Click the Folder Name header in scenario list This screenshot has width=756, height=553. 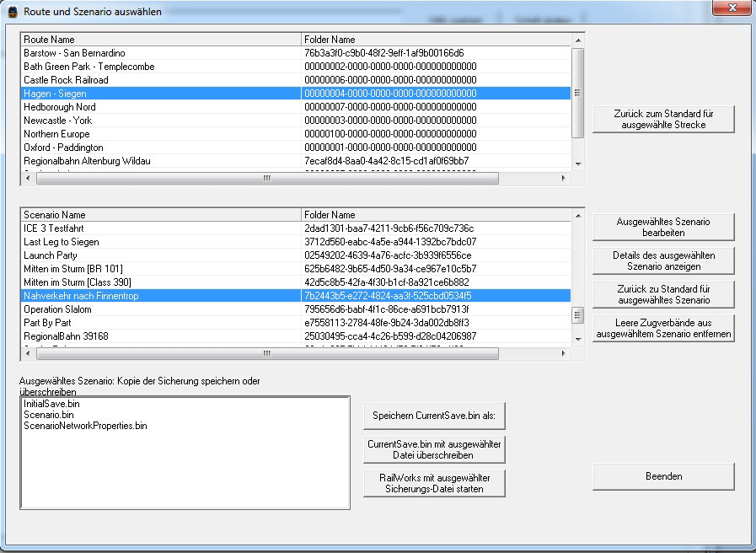[x=437, y=215]
